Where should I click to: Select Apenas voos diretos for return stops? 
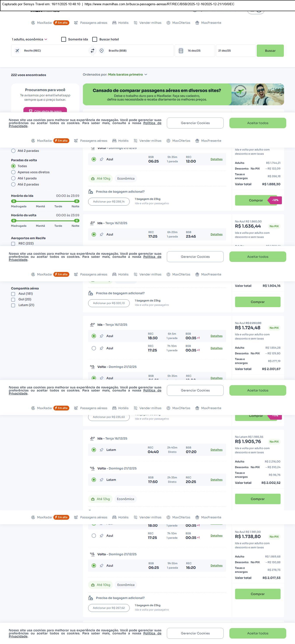point(14,172)
